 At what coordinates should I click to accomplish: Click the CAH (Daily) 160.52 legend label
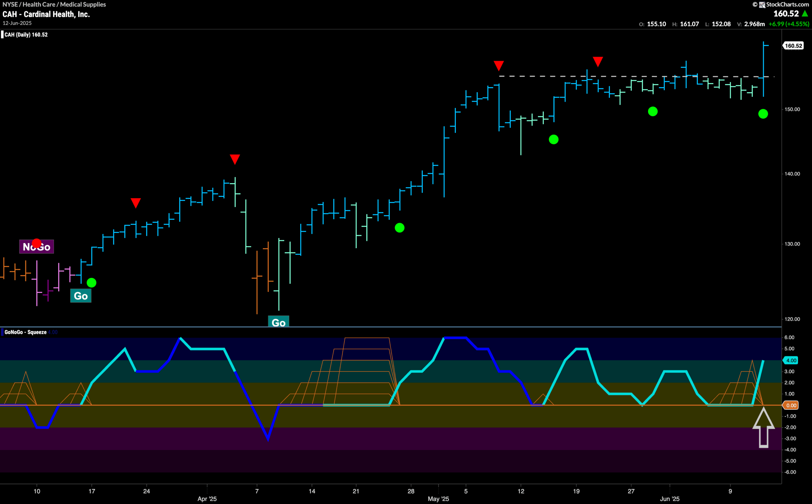26,35
